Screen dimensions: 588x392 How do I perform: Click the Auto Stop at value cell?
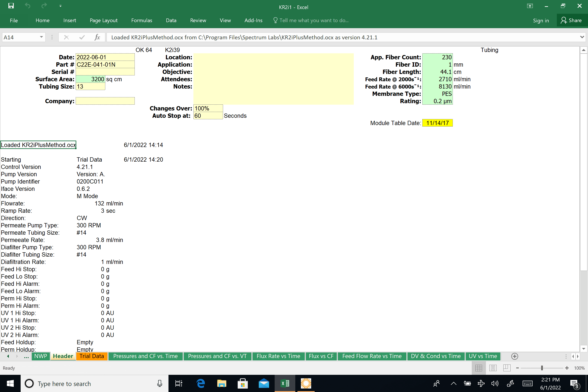point(208,116)
